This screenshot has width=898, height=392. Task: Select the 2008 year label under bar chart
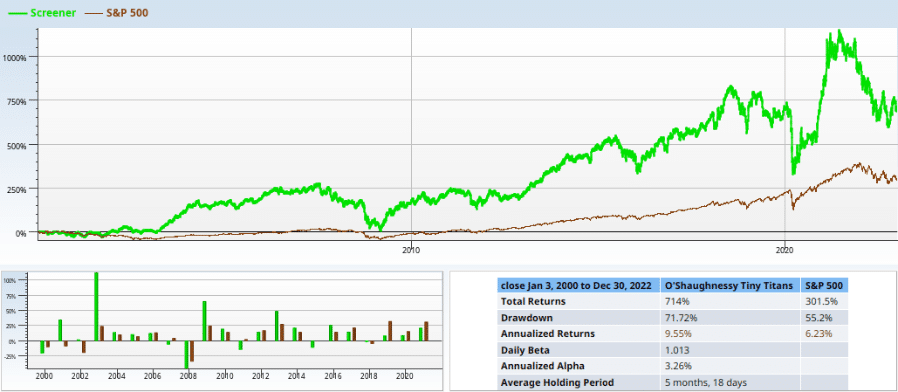tap(188, 375)
